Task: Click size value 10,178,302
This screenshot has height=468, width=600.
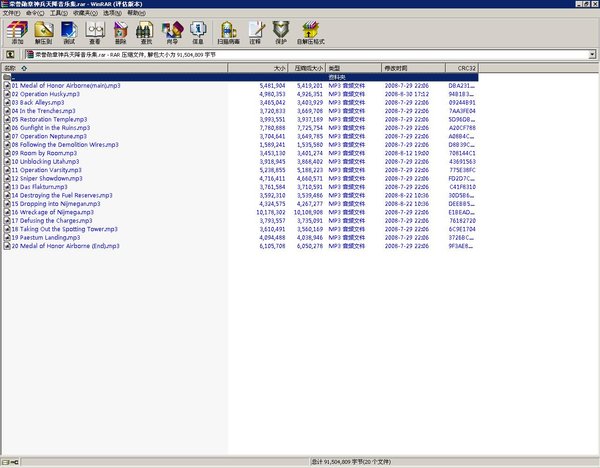Action: pos(271,212)
